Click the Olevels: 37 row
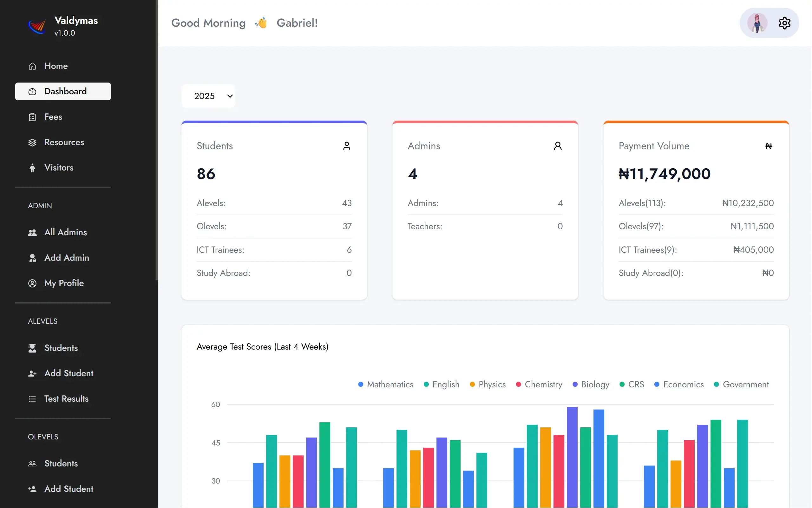The image size is (812, 508). coord(274,226)
